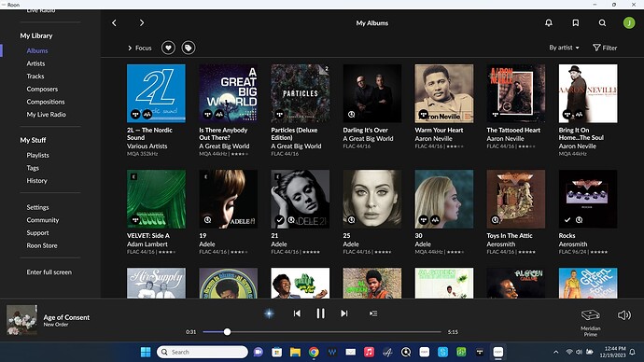Screen dimensions: 644x362
Task: Select Albums in My Library
Action: (x=37, y=51)
